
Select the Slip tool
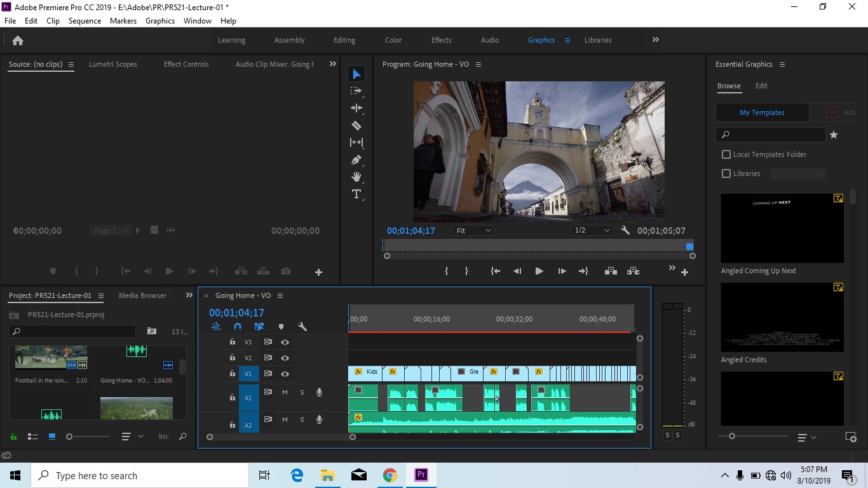coord(356,142)
